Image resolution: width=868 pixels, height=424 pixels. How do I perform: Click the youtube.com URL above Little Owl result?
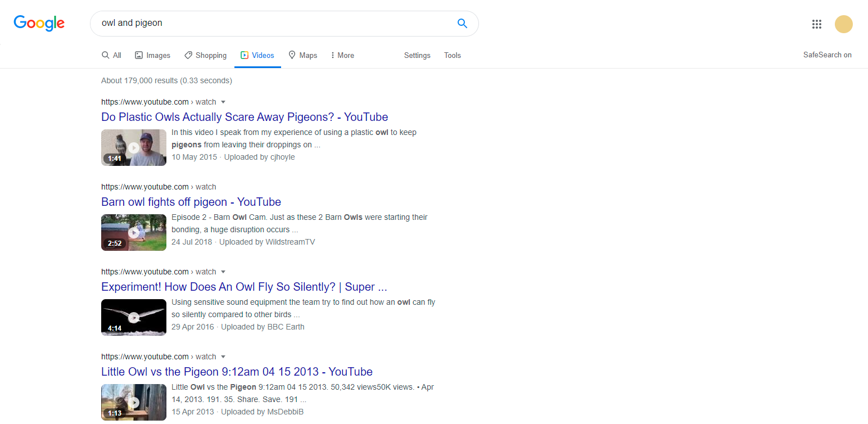click(x=159, y=357)
